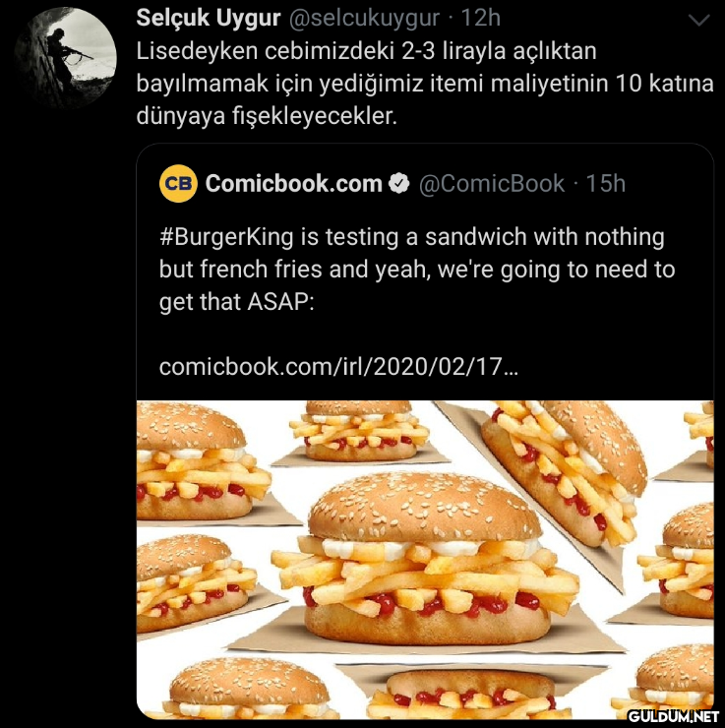Image resolution: width=725 pixels, height=728 pixels.
Task: Click the GULDUM.NET watermark
Action: tap(673, 716)
